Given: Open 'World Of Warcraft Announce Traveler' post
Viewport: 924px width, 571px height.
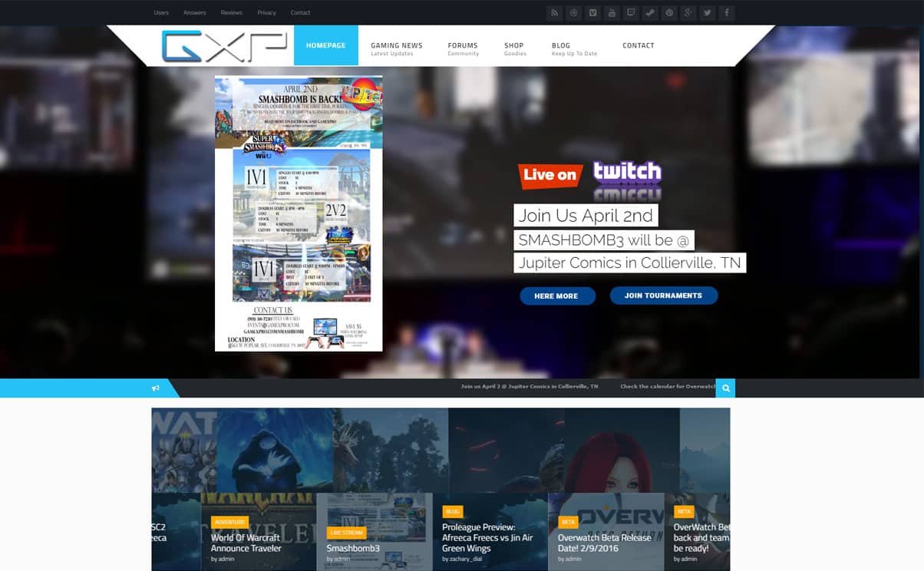Looking at the screenshot, I should (246, 543).
